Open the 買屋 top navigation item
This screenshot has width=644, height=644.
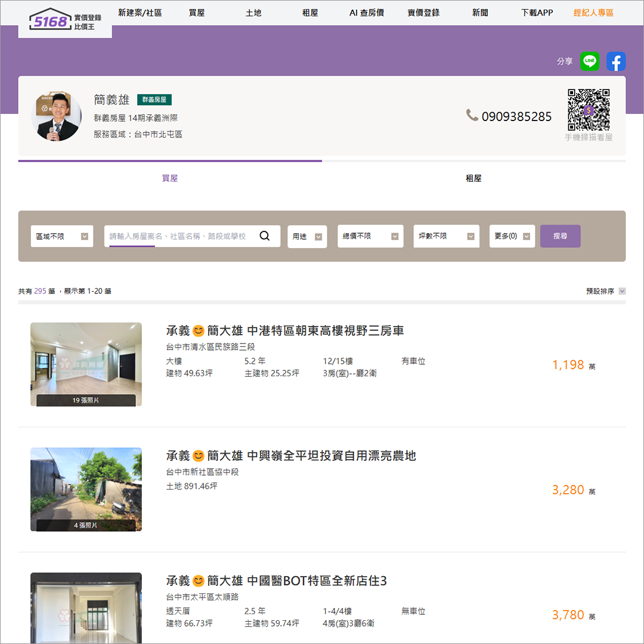(x=196, y=13)
